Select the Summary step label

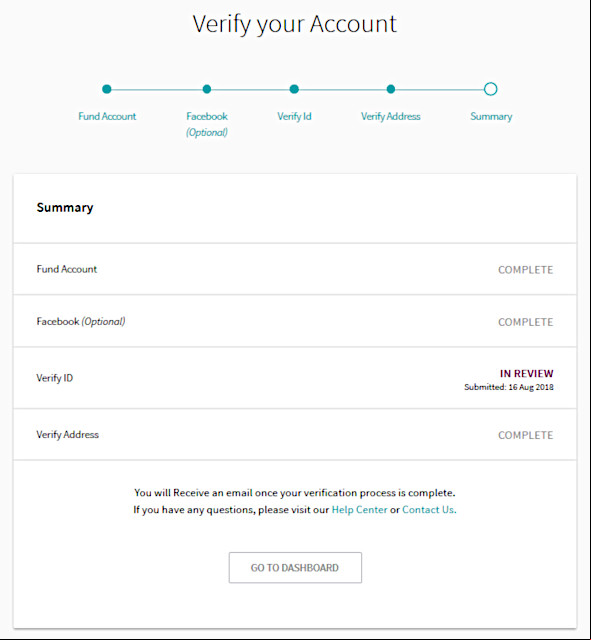(x=491, y=116)
